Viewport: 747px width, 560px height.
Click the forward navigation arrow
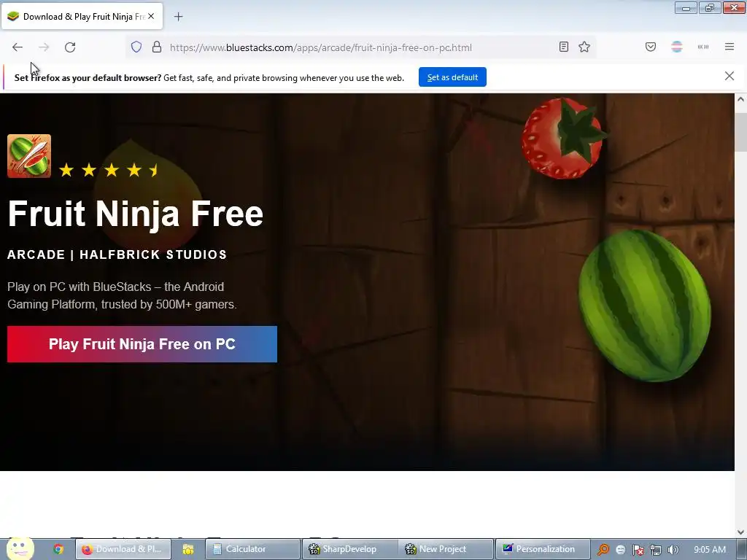point(44,47)
